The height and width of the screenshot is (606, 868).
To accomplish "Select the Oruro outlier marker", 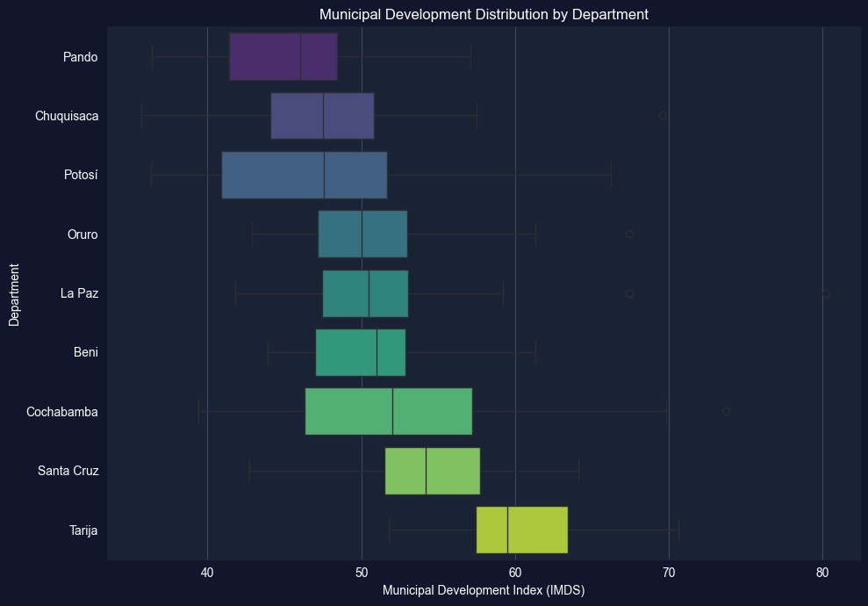I will 629,234.
